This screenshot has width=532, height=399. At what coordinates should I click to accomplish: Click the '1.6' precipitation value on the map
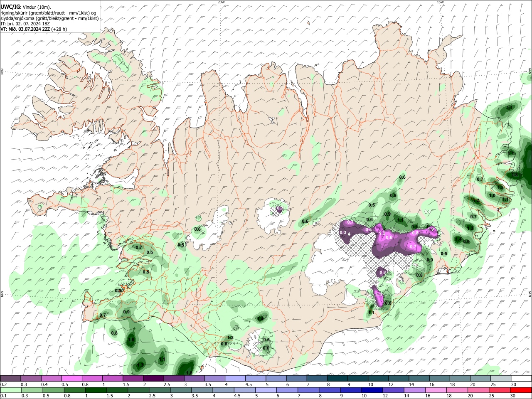coord(131,340)
